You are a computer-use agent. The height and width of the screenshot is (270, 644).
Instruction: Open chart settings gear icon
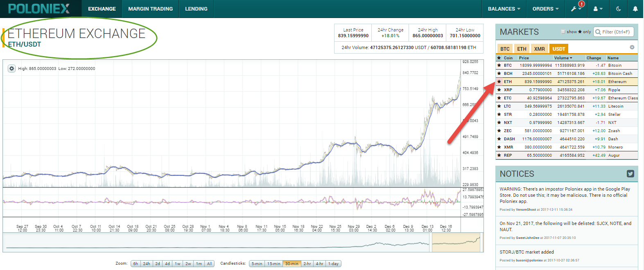[x=11, y=68]
